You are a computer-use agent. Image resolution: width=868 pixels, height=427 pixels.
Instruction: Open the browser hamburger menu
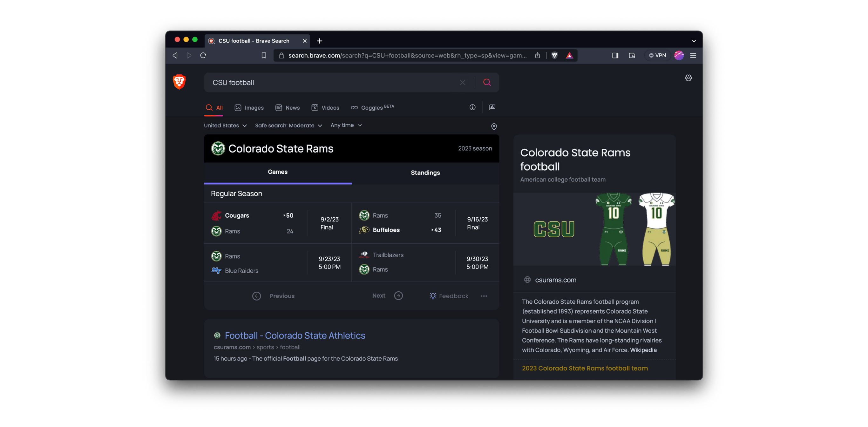pos(693,55)
